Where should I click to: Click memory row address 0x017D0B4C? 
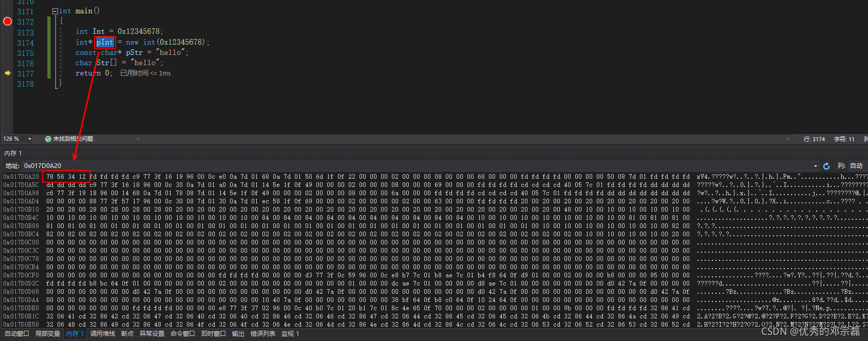point(21,218)
